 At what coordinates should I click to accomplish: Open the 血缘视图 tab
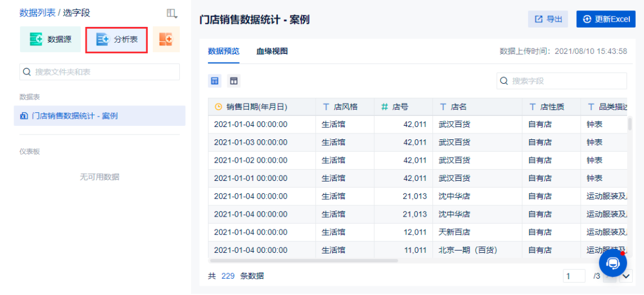pos(272,52)
